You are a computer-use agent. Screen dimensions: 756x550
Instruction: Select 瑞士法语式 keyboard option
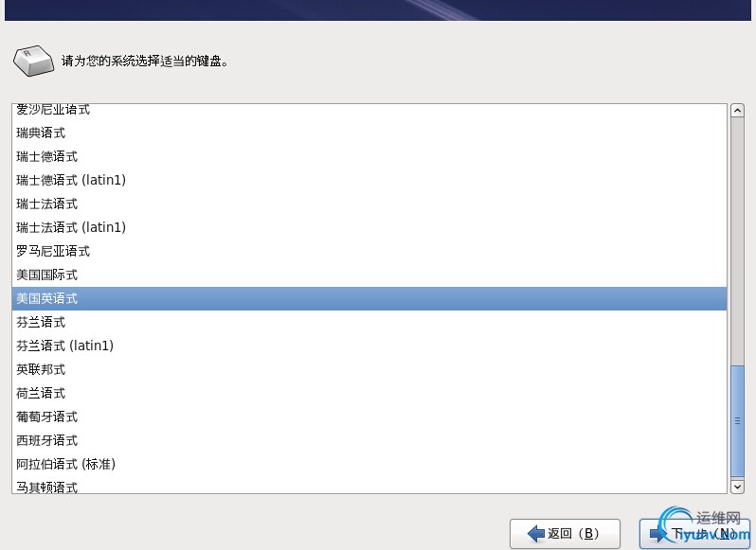[x=369, y=204]
